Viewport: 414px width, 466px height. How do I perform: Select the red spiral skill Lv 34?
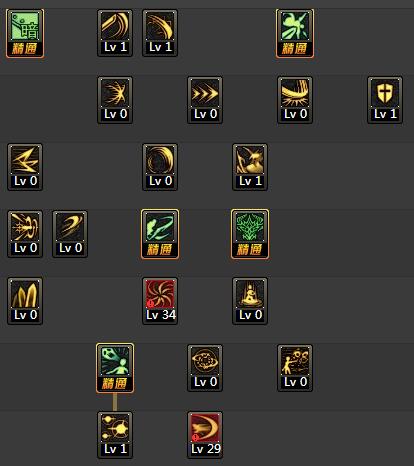160,301
